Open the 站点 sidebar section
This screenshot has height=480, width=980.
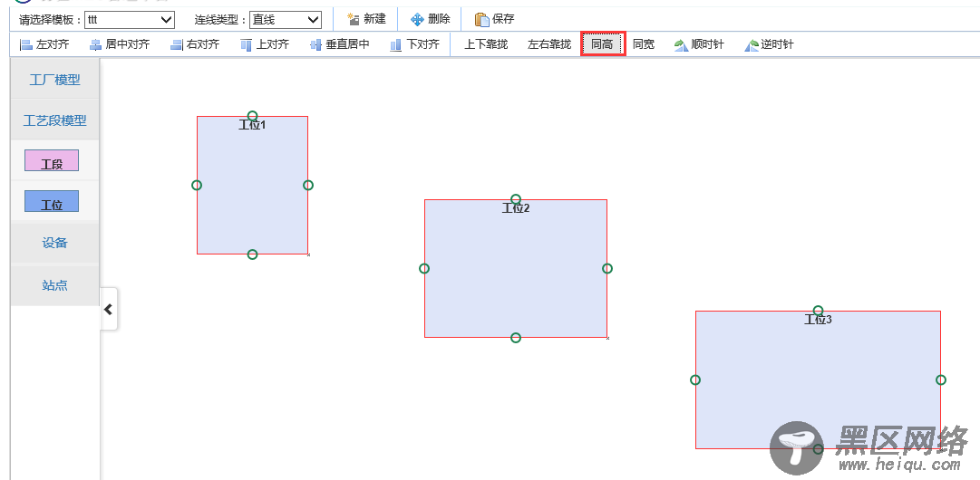[x=55, y=285]
